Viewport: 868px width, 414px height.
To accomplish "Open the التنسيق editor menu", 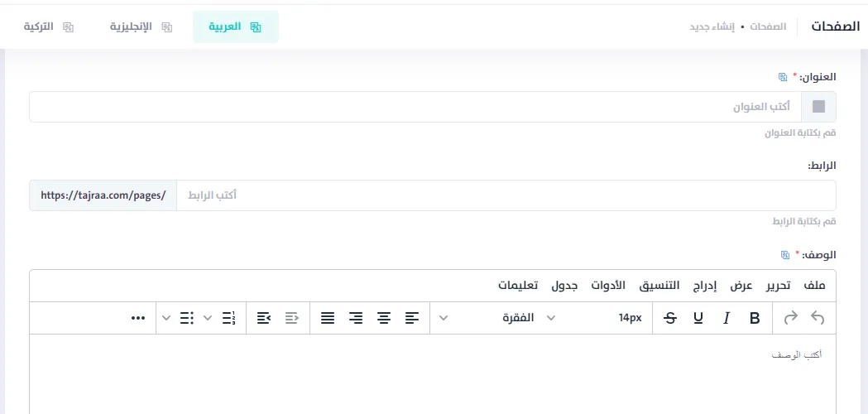I will point(659,286).
